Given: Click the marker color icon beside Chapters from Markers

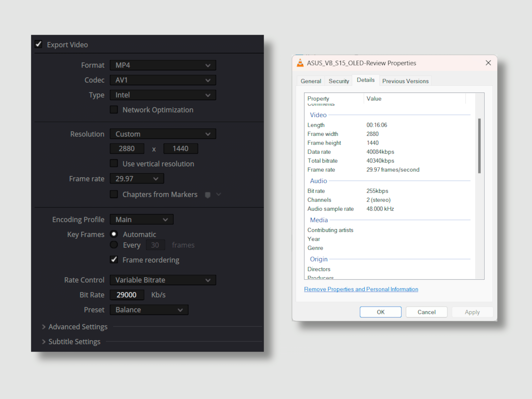Looking at the screenshot, I should coord(207,195).
